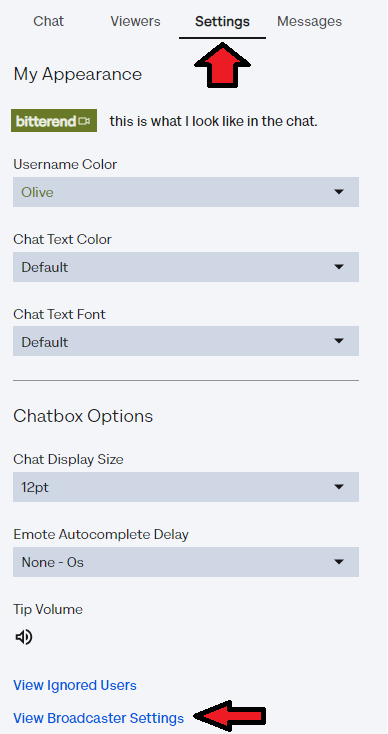Image resolution: width=388 pixels, height=734 pixels.
Task: Switch to the Chat tab
Action: click(x=49, y=22)
